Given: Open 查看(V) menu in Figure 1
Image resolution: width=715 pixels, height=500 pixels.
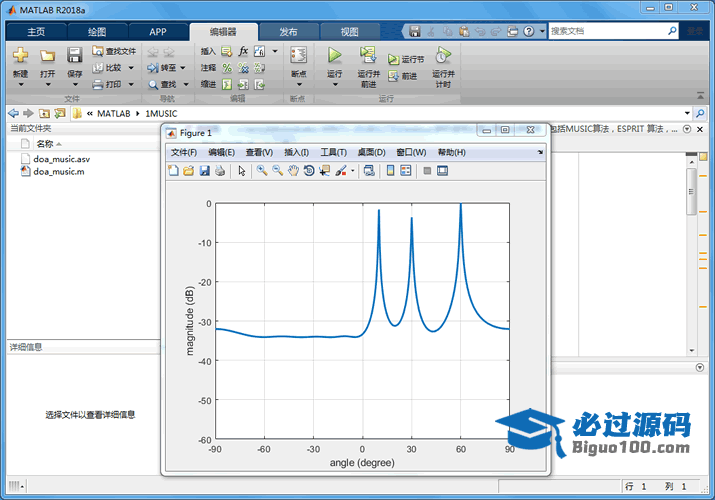Looking at the screenshot, I should point(259,152).
